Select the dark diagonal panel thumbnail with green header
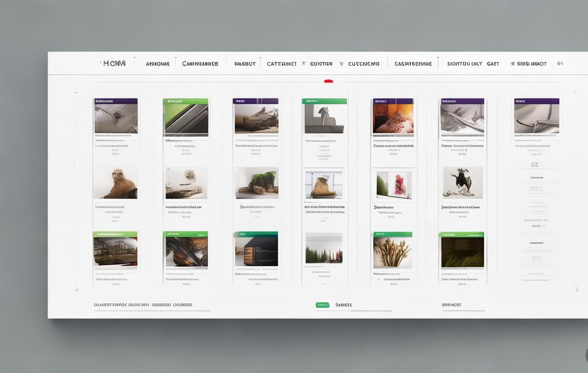This screenshot has height=373, width=588. coord(187,119)
